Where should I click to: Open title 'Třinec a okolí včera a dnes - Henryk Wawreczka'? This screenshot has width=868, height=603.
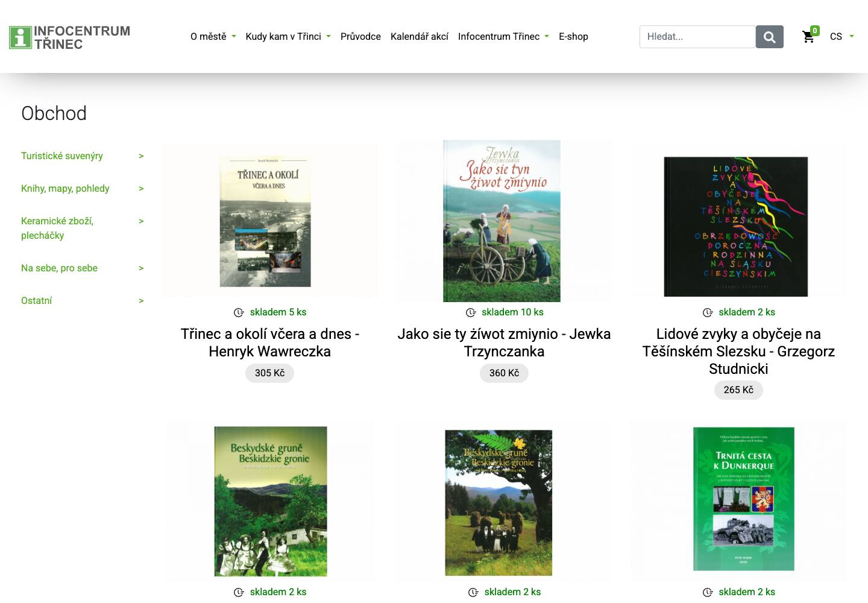(270, 343)
